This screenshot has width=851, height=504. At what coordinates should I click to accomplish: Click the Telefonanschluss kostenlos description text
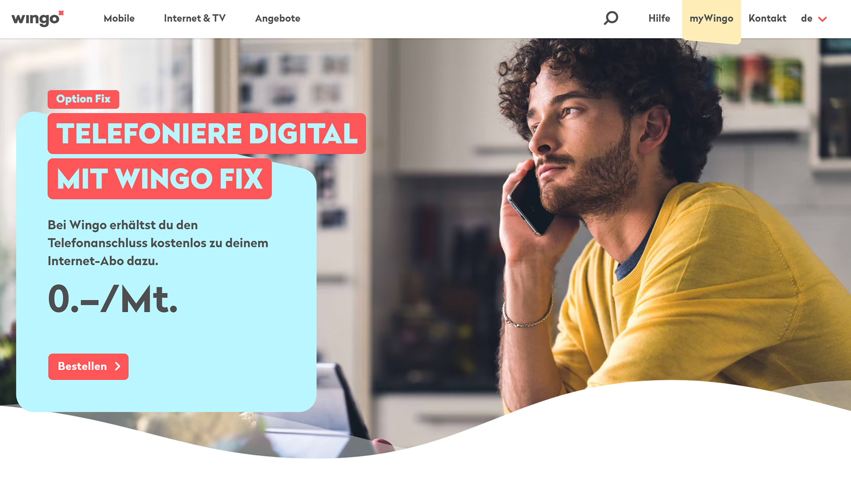point(158,243)
